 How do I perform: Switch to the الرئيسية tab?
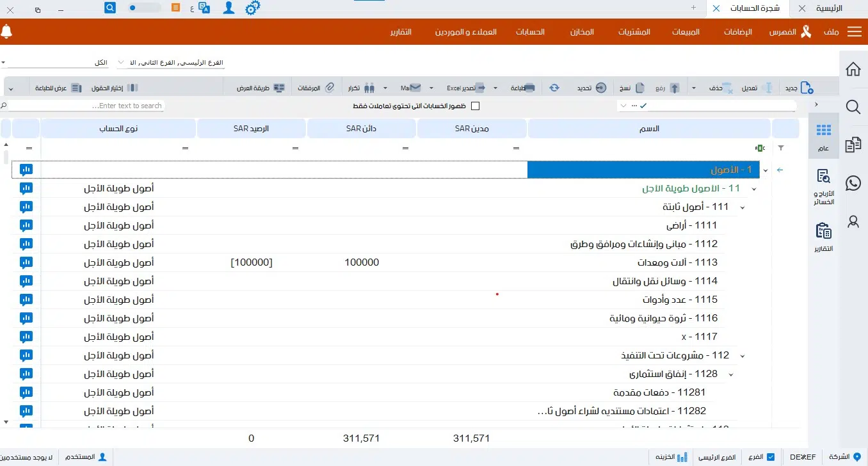[830, 8]
